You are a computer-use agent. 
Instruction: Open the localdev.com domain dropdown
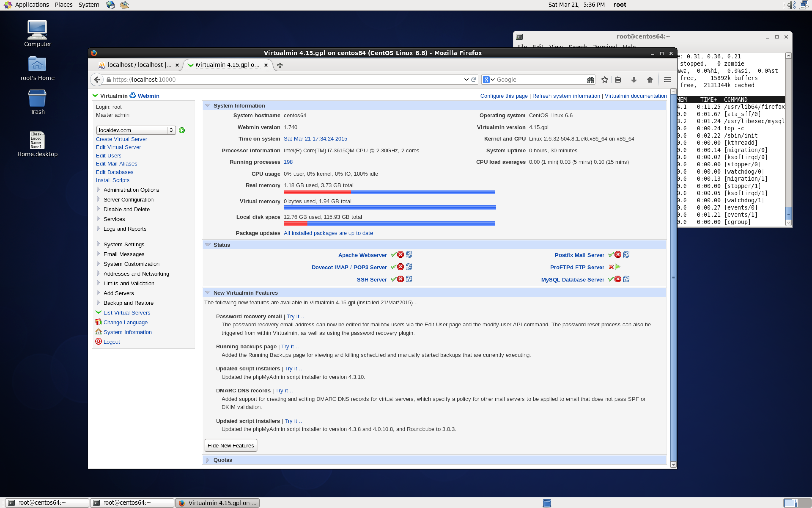(x=136, y=130)
